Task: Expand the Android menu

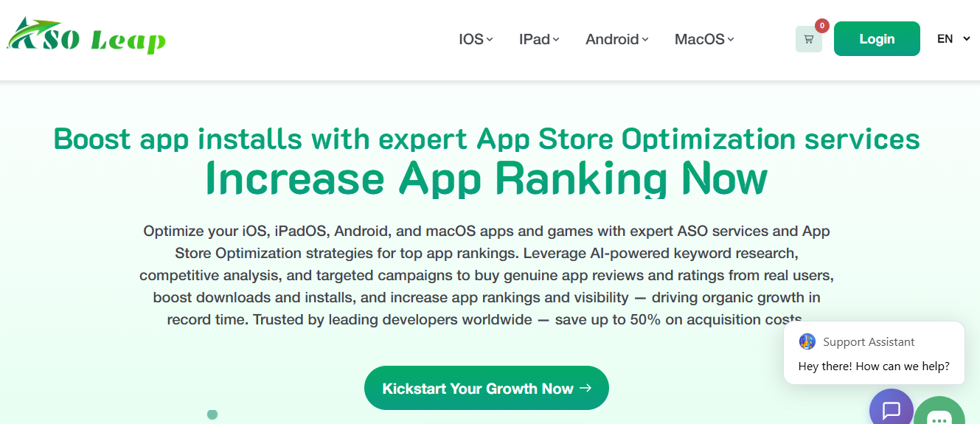Action: 616,39
